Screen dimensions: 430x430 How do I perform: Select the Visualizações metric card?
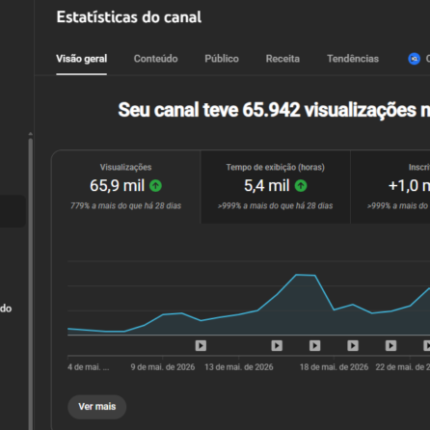coord(126,187)
